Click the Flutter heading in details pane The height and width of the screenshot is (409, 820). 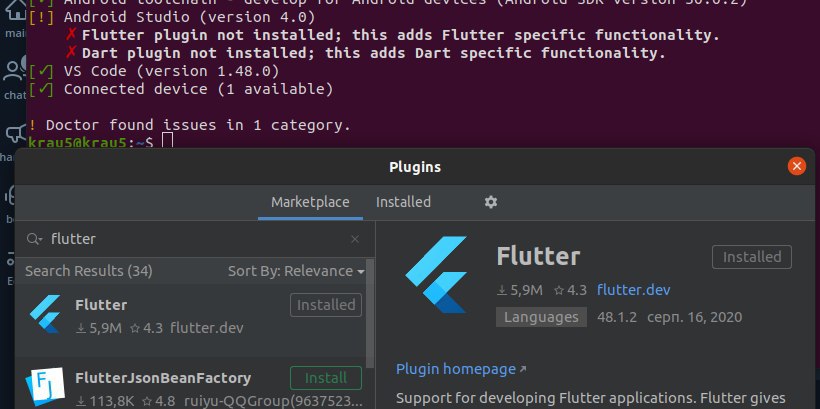(538, 257)
